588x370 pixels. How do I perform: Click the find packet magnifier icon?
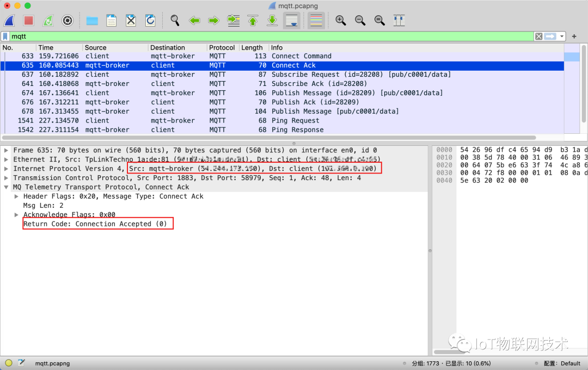(x=175, y=21)
